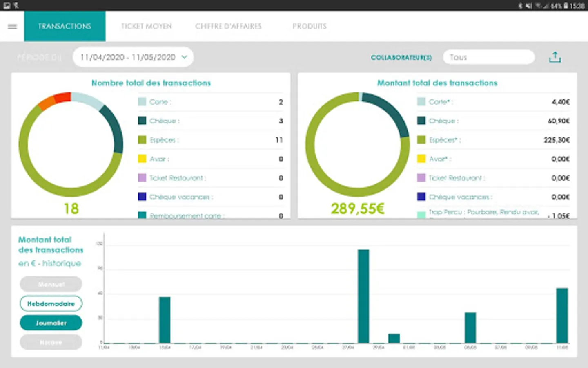
Task: Click the Carte amount '4,40€'
Action: (x=561, y=102)
